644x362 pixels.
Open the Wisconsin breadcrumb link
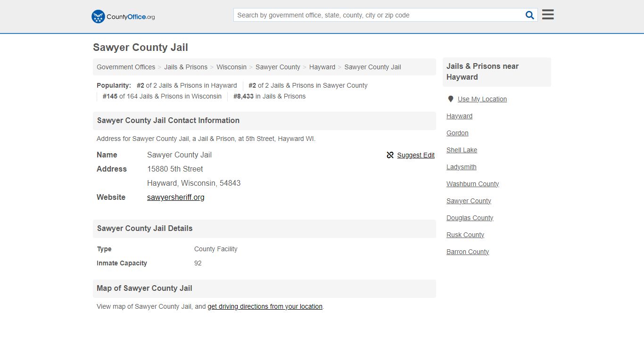[x=231, y=67]
